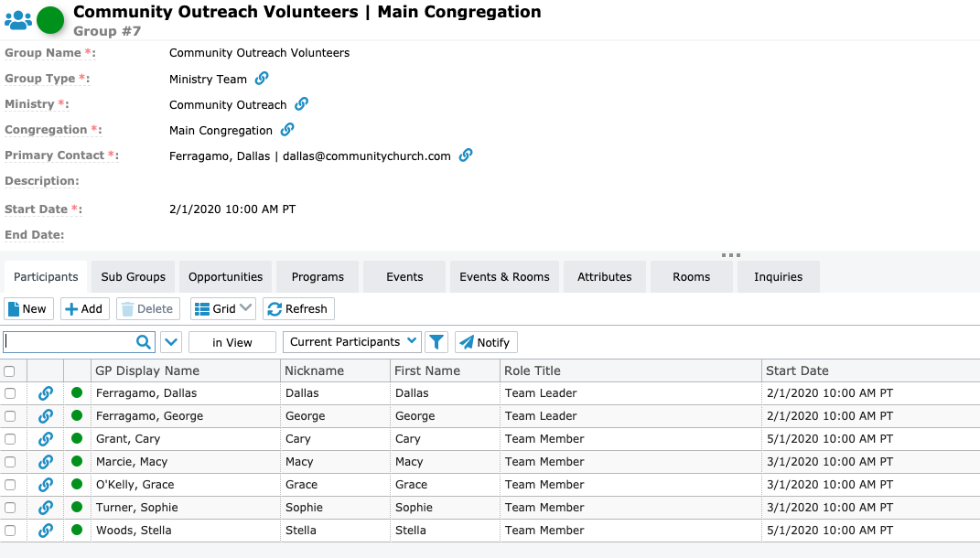
Task: Check the checkbox for Woods, Stella
Action: pos(11,530)
